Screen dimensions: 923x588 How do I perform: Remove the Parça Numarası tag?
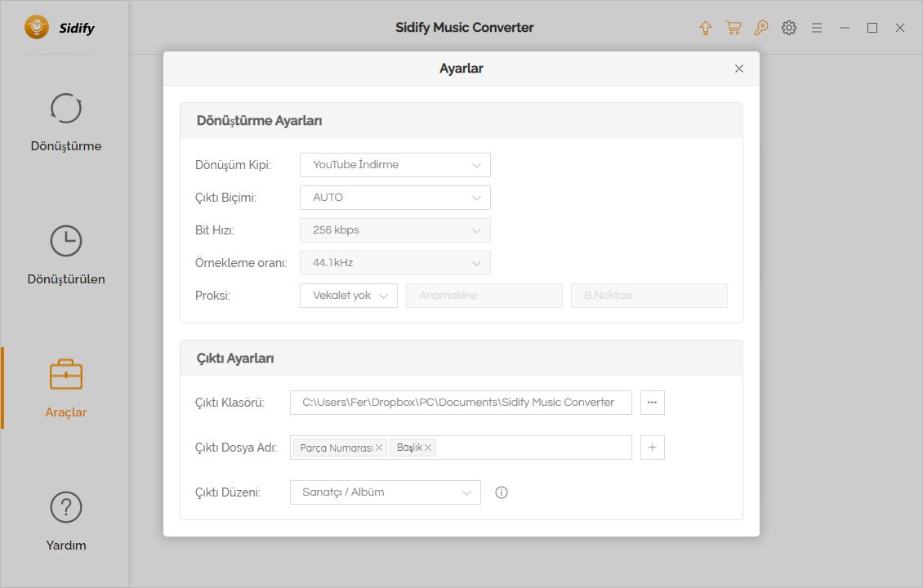379,448
